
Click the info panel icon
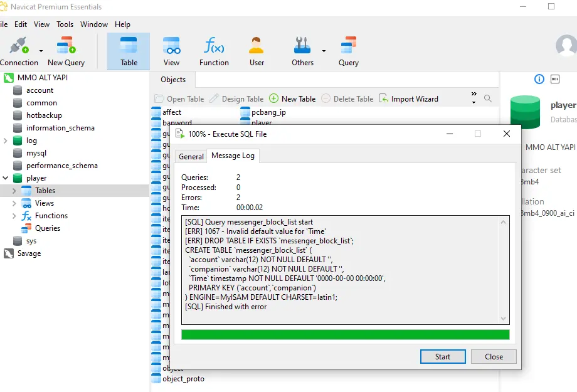pyautogui.click(x=539, y=79)
